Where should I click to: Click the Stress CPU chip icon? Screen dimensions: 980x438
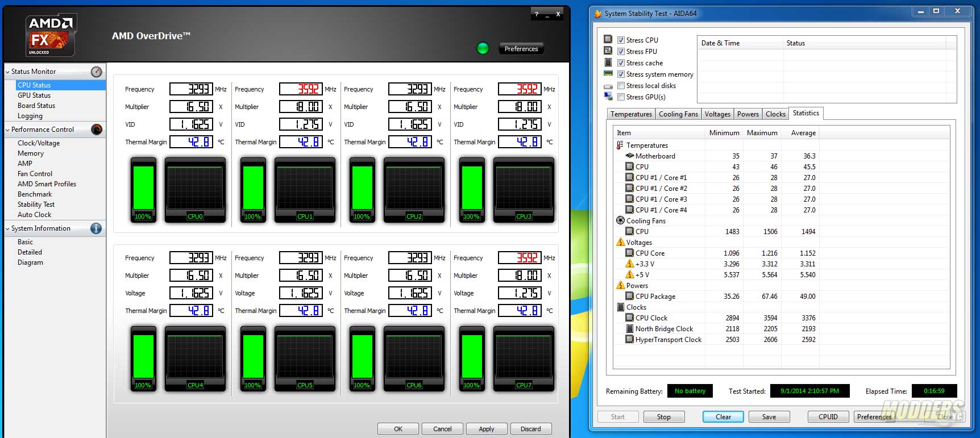[608, 40]
